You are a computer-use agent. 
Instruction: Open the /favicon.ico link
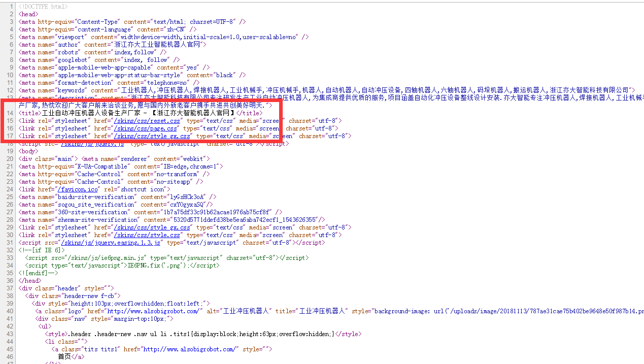(x=78, y=189)
